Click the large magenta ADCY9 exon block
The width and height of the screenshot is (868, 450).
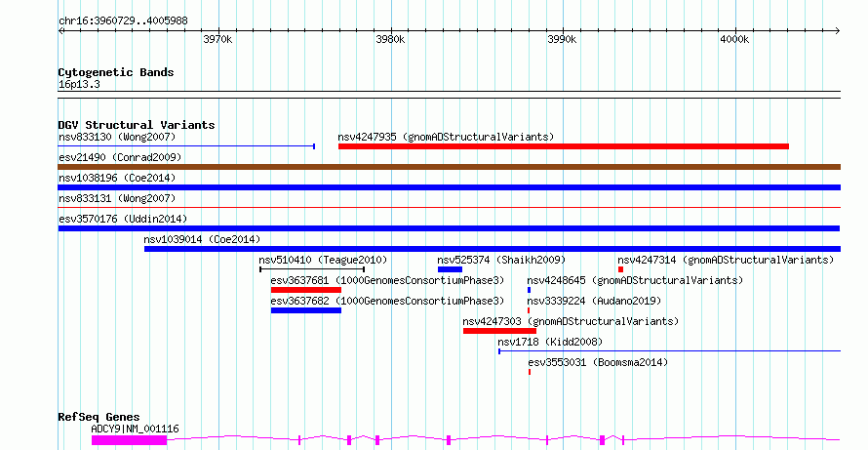tap(129, 440)
